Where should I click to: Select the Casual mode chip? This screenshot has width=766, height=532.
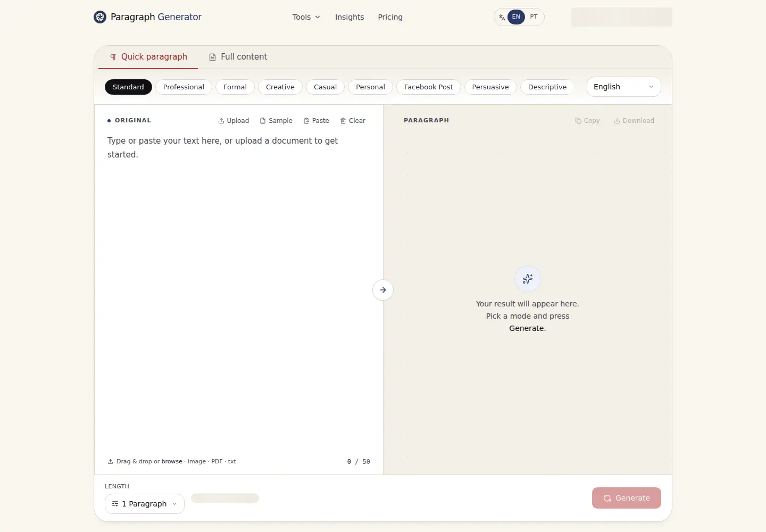tap(325, 87)
